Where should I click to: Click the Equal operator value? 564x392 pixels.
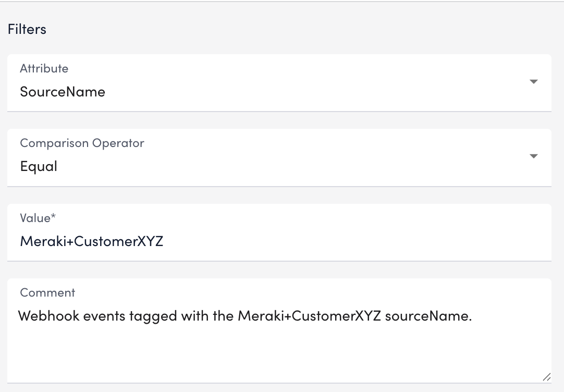click(x=39, y=167)
